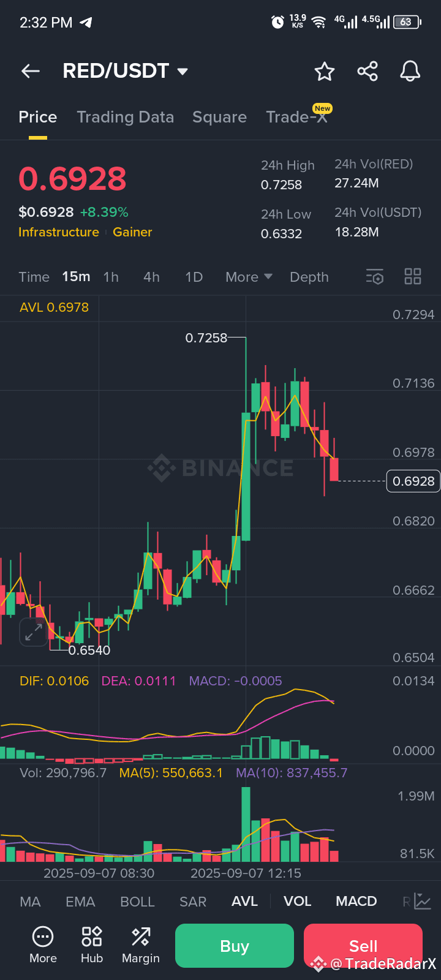The height and width of the screenshot is (980, 441).
Task: Open the Margin icon
Action: click(x=141, y=946)
